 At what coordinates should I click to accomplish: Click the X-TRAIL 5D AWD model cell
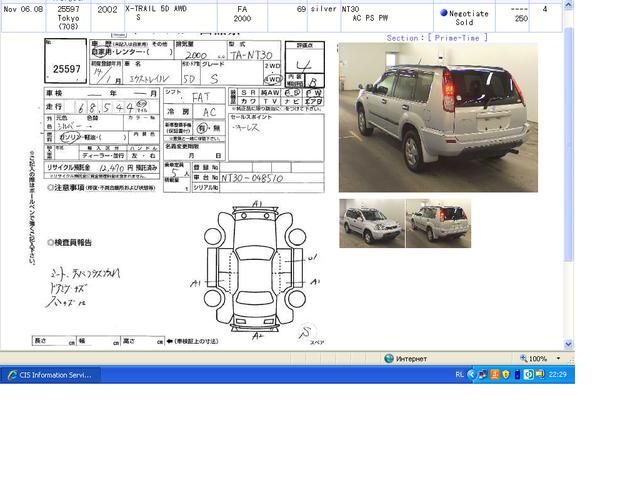coord(170,17)
